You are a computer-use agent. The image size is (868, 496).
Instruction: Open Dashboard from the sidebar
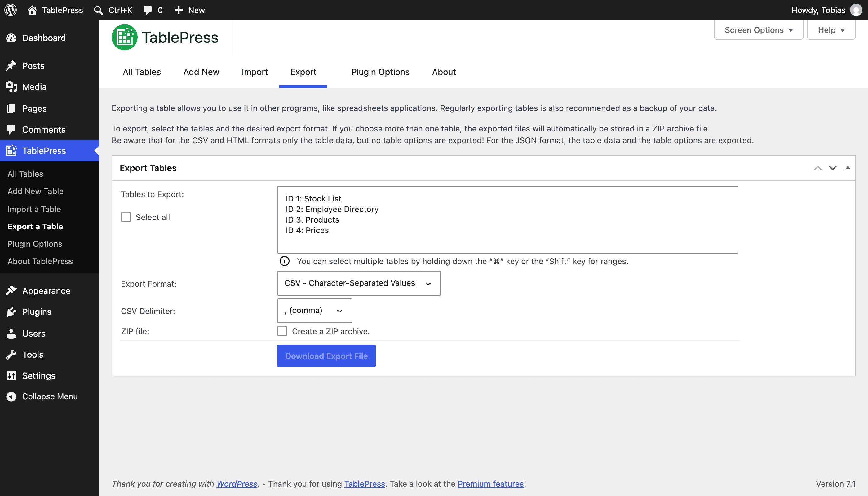pos(50,38)
